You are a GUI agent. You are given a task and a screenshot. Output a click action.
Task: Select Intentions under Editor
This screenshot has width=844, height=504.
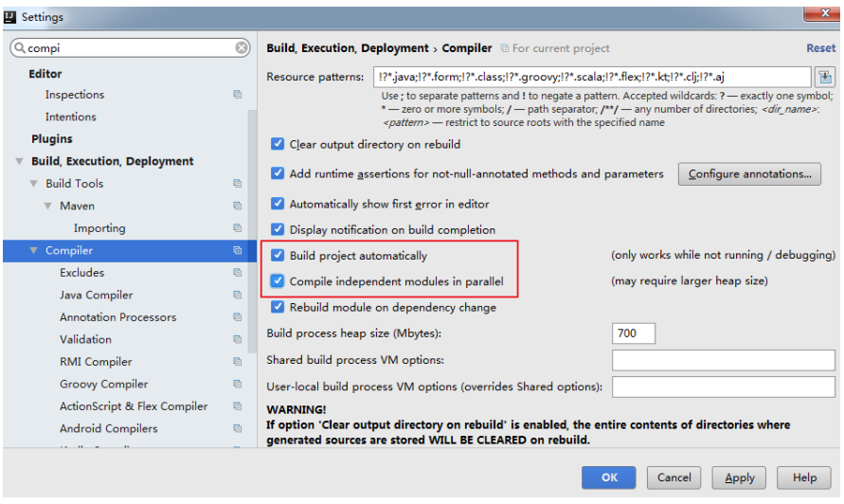coord(70,117)
